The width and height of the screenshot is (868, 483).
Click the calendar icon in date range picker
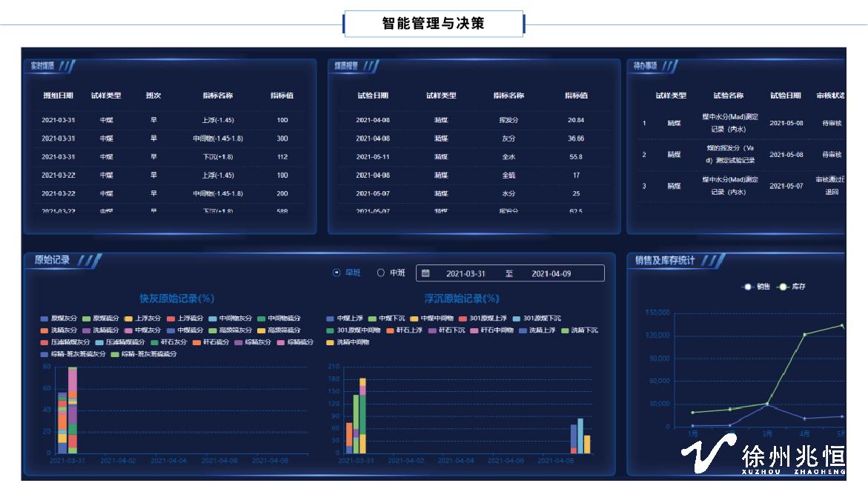(425, 273)
